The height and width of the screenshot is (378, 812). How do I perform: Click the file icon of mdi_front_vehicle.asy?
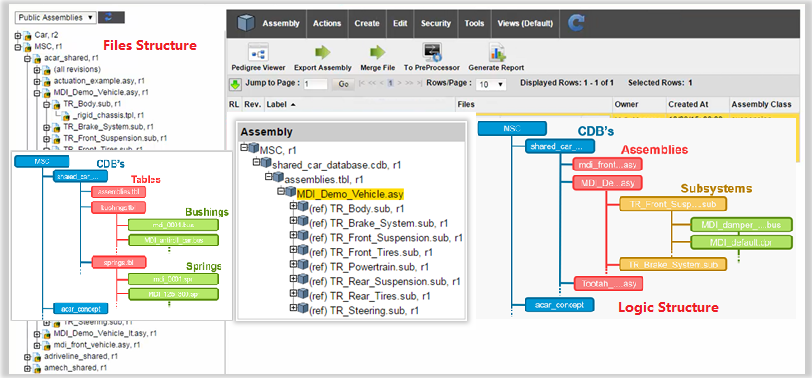pyautogui.click(x=46, y=345)
